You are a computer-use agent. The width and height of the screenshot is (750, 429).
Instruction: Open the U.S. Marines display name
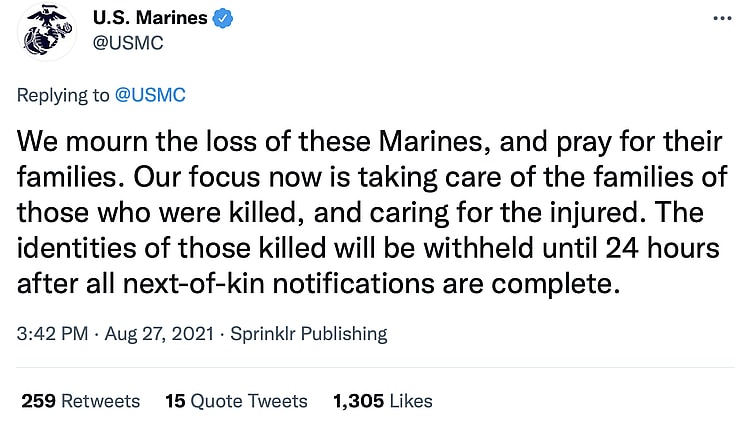[x=149, y=18]
